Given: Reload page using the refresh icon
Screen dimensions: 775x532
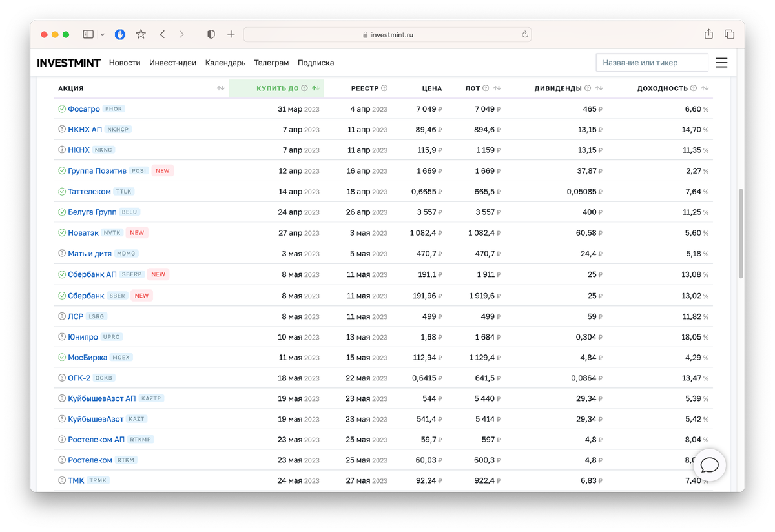Looking at the screenshot, I should click(x=525, y=34).
